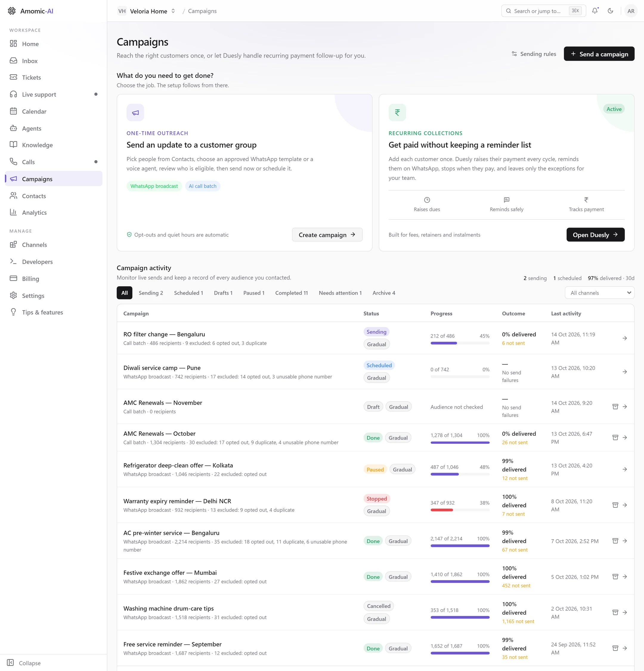Viewport: 644px width, 671px height.
Task: Open Calendar in the sidebar
Action: pos(53,111)
